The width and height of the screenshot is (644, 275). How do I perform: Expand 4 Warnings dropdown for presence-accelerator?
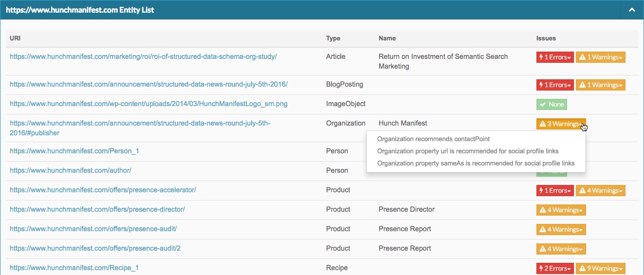[x=600, y=191]
